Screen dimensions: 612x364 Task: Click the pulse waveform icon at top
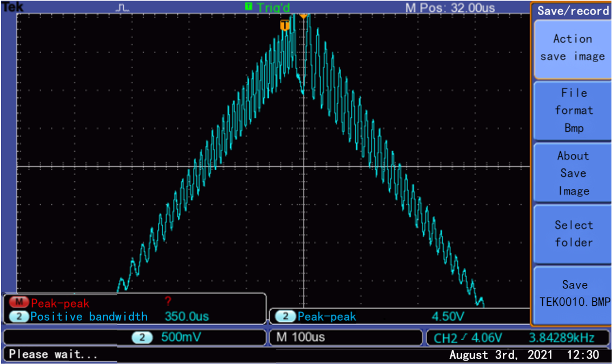click(x=123, y=8)
